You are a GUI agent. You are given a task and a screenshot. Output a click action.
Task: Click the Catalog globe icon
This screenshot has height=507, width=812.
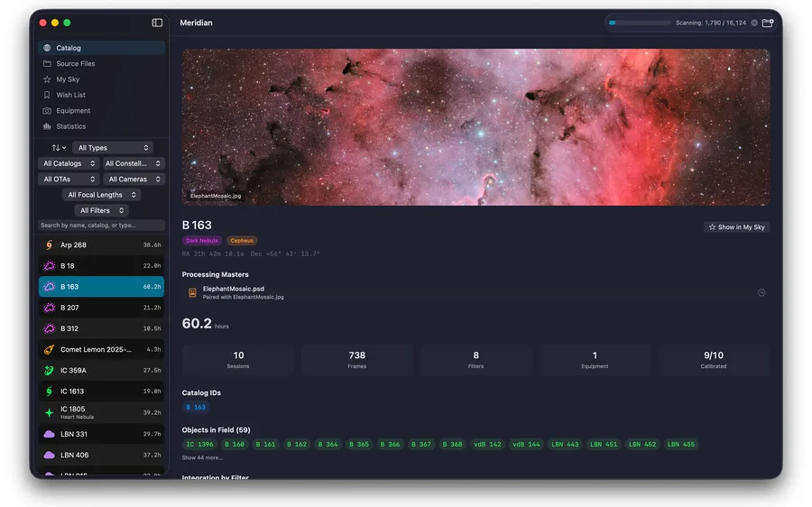click(47, 48)
